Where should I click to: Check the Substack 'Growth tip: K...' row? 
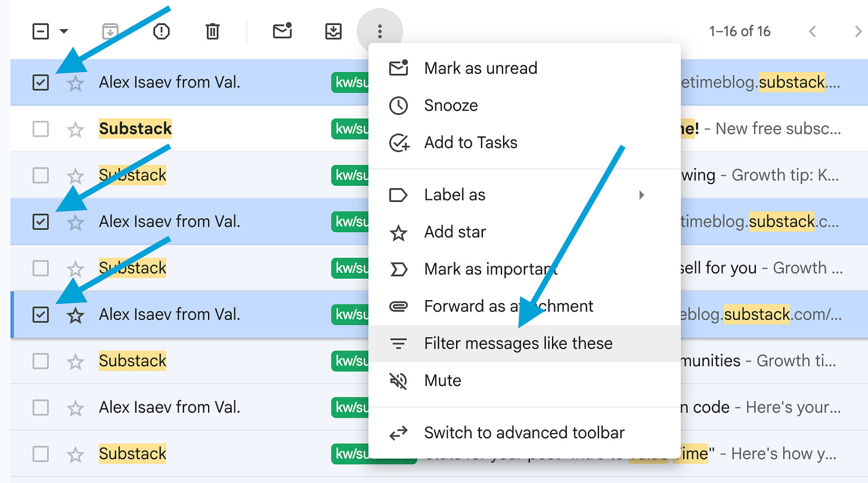point(41,175)
